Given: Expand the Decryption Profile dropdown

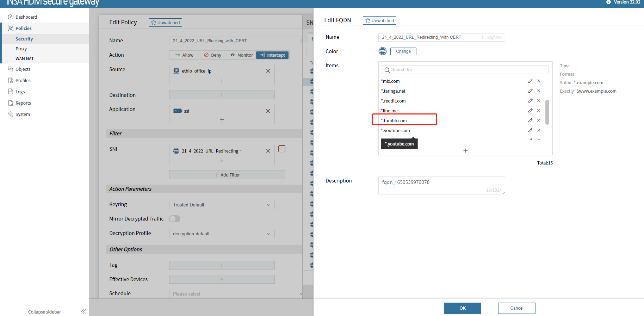Looking at the screenshot, I should pyautogui.click(x=222, y=234).
